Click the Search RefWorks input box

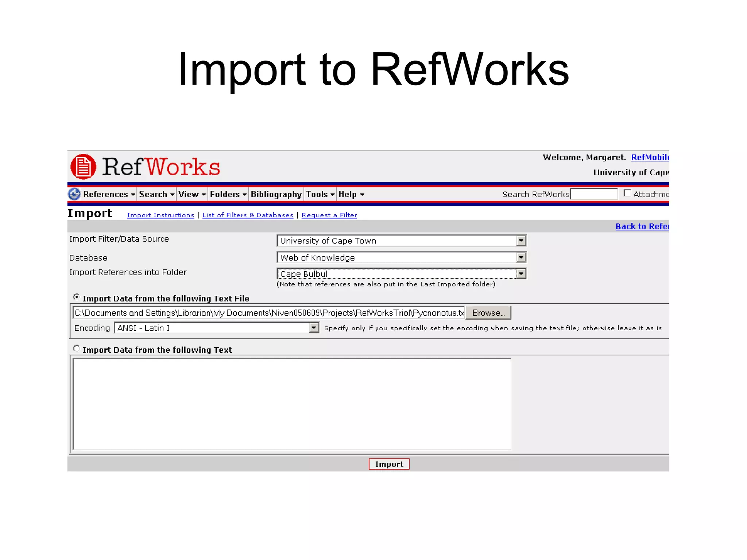594,194
